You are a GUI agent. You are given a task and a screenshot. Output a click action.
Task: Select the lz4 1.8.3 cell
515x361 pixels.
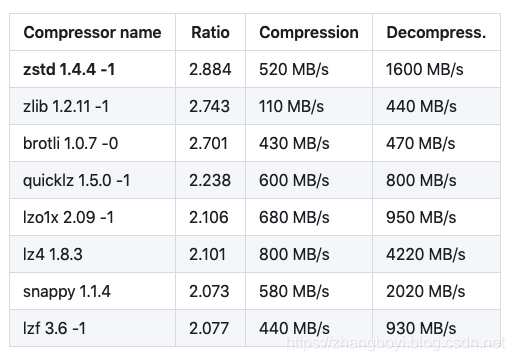click(92, 254)
